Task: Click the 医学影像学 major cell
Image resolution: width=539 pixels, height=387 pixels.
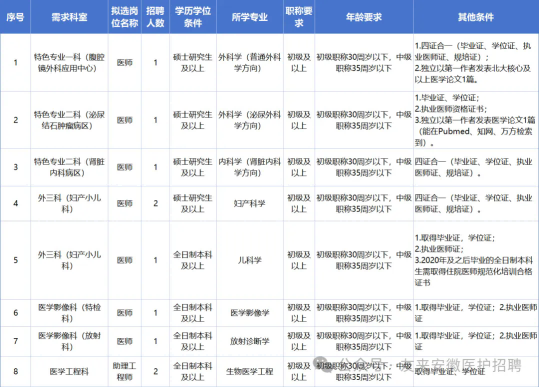Action: [x=250, y=313]
